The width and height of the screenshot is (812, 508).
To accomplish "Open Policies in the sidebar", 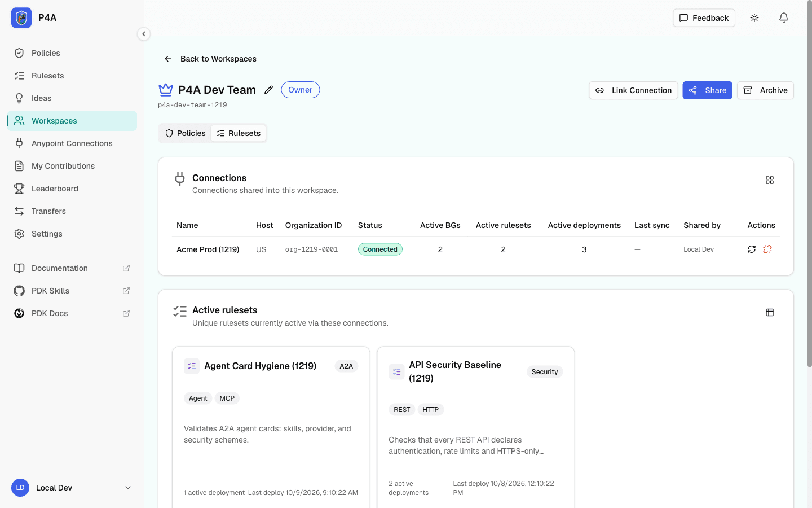I will click(x=72, y=53).
